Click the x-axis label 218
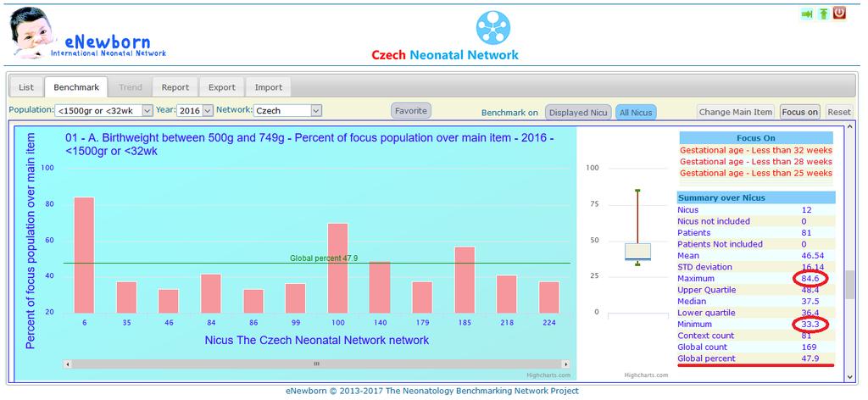This screenshot has height=400, width=868. pyautogui.click(x=507, y=323)
